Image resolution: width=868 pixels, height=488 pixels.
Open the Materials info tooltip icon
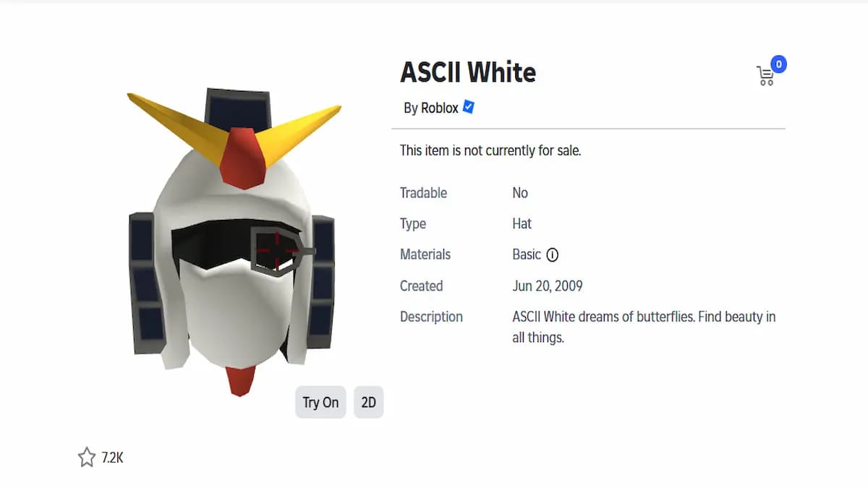[553, 254]
